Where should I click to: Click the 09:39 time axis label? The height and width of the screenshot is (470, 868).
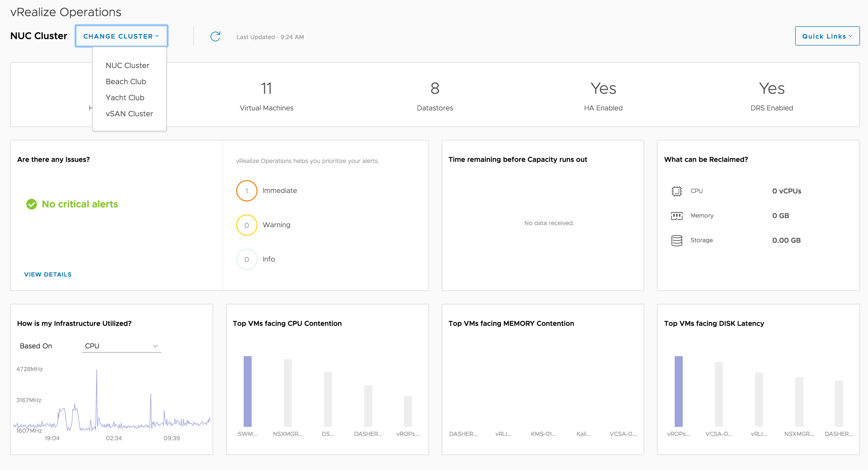tap(172, 438)
